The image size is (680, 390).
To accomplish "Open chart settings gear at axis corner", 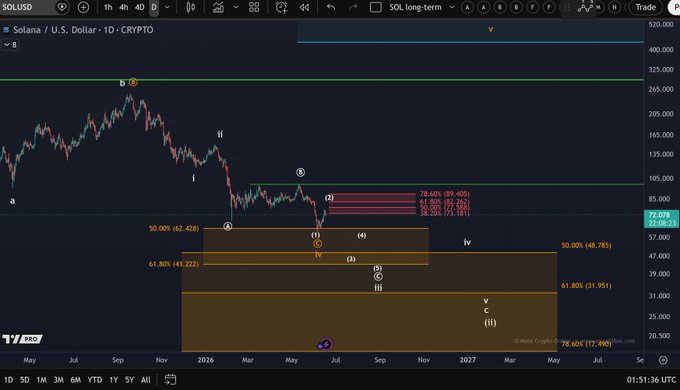I will point(663,360).
